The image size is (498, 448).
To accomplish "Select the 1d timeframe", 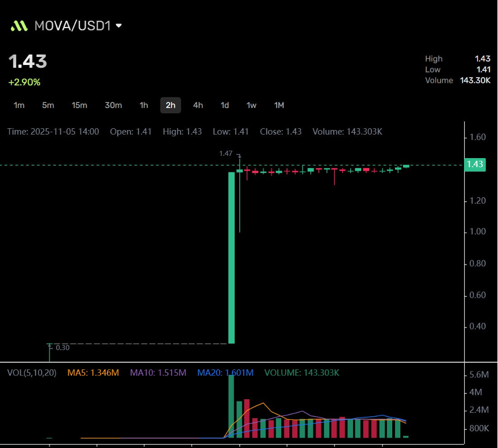I will click(x=225, y=105).
